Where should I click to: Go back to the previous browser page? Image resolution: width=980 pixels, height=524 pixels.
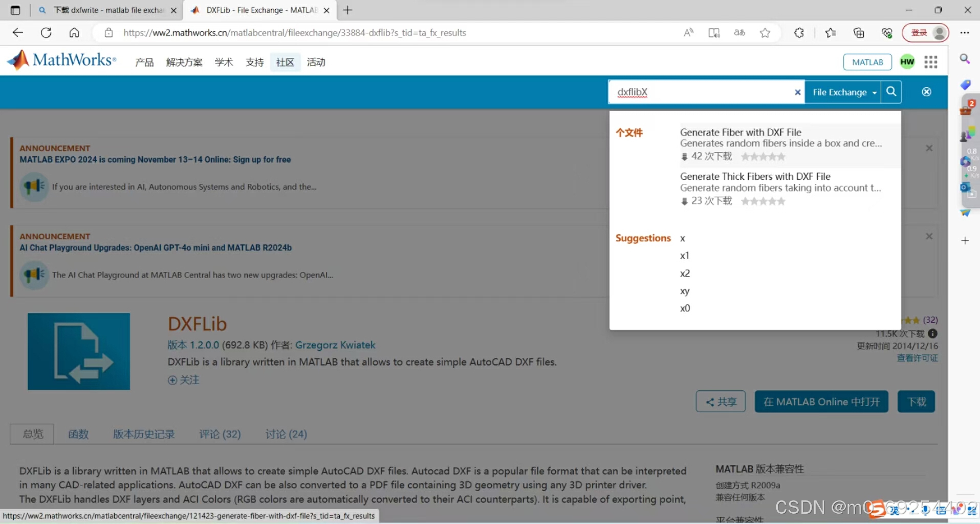coord(18,33)
